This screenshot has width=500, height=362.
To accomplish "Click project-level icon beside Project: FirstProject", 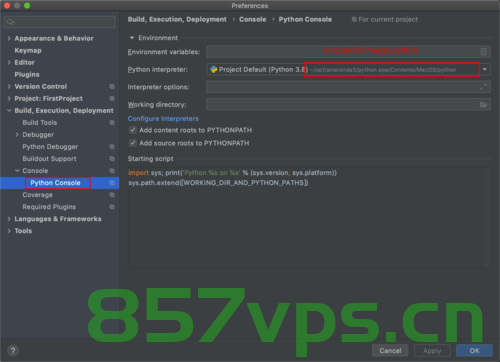I will (112, 99).
